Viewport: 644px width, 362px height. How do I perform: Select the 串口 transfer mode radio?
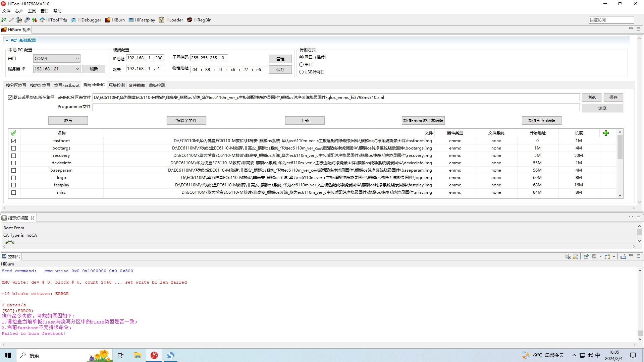pos(301,64)
